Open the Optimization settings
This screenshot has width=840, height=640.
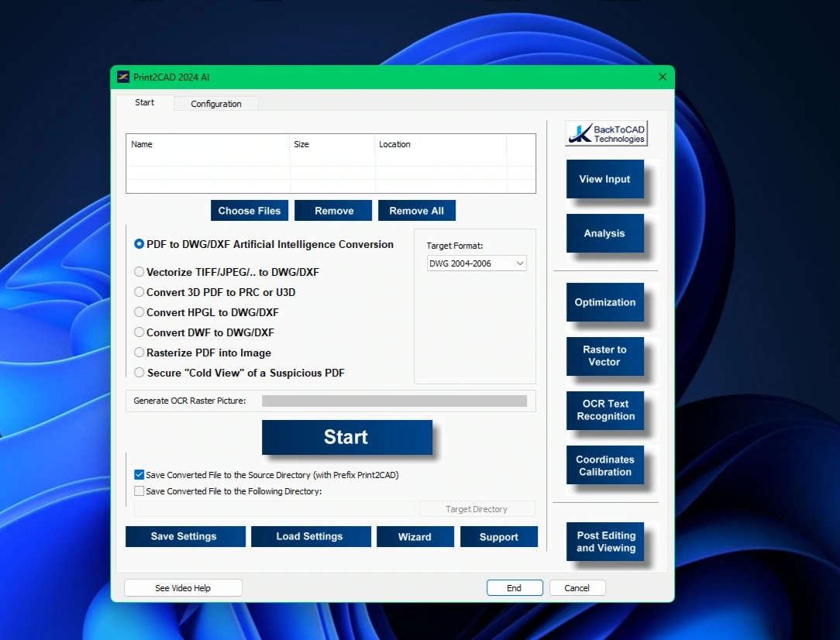tap(605, 303)
